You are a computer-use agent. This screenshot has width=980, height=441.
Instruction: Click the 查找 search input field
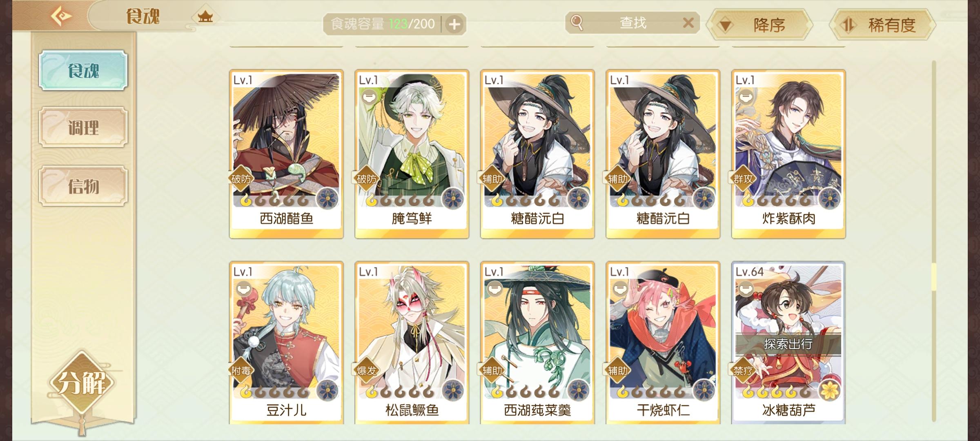[633, 22]
